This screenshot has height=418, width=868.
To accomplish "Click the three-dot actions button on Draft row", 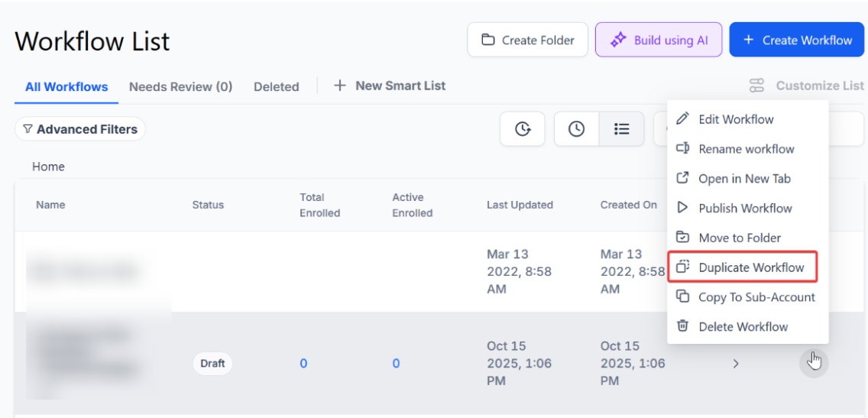I will [x=814, y=363].
